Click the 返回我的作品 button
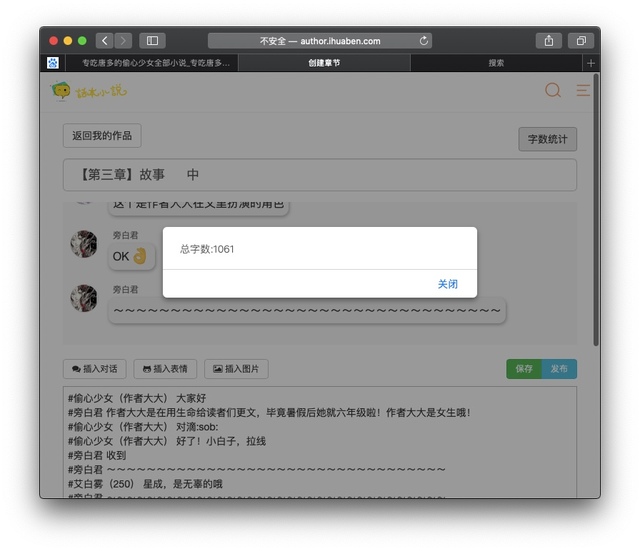640x551 pixels. pyautogui.click(x=102, y=136)
